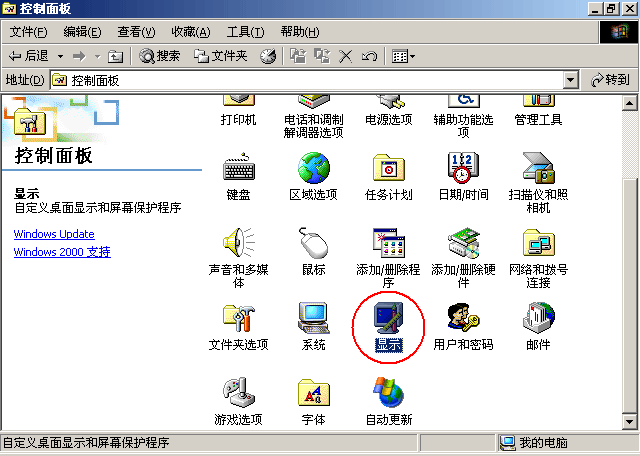Viewport: 640px width, 456px height.
Task: Open the 后退 history dropdown arrow
Action: (x=60, y=56)
